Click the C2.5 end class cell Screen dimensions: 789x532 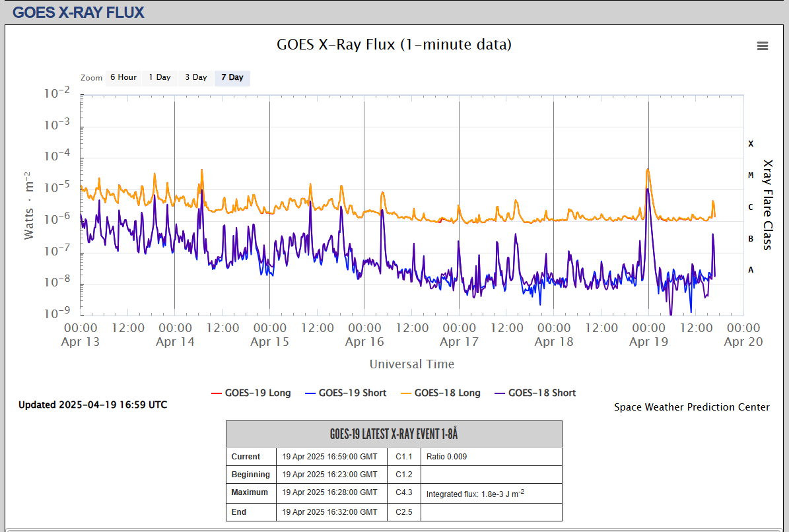(403, 512)
